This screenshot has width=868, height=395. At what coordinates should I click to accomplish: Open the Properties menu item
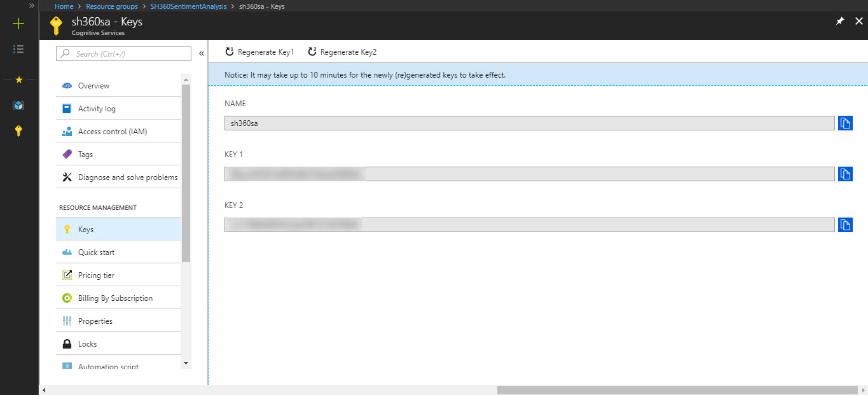[118, 321]
